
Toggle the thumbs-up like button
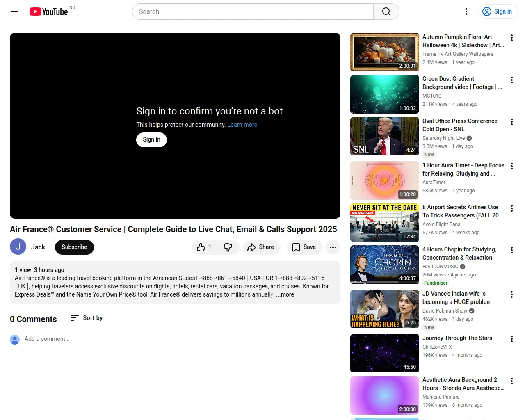(x=204, y=247)
